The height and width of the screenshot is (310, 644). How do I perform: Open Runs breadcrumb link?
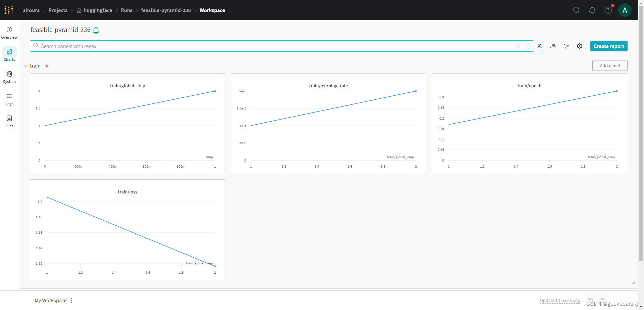pyautogui.click(x=127, y=10)
